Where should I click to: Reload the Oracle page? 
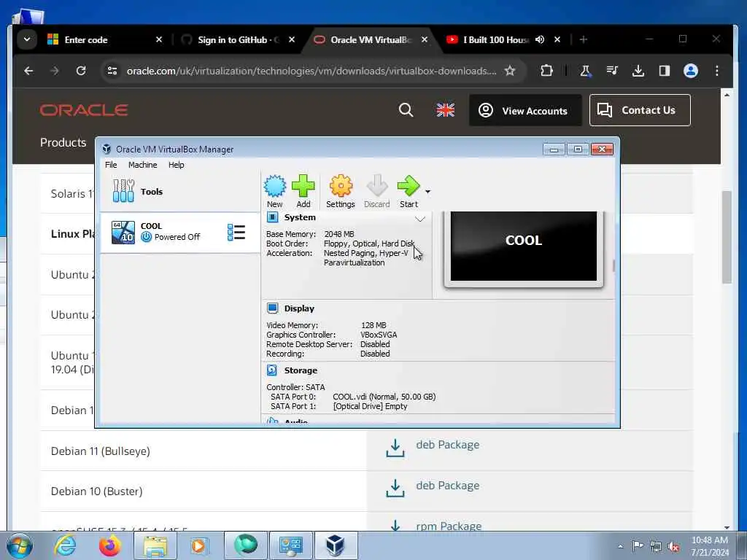pos(81,71)
